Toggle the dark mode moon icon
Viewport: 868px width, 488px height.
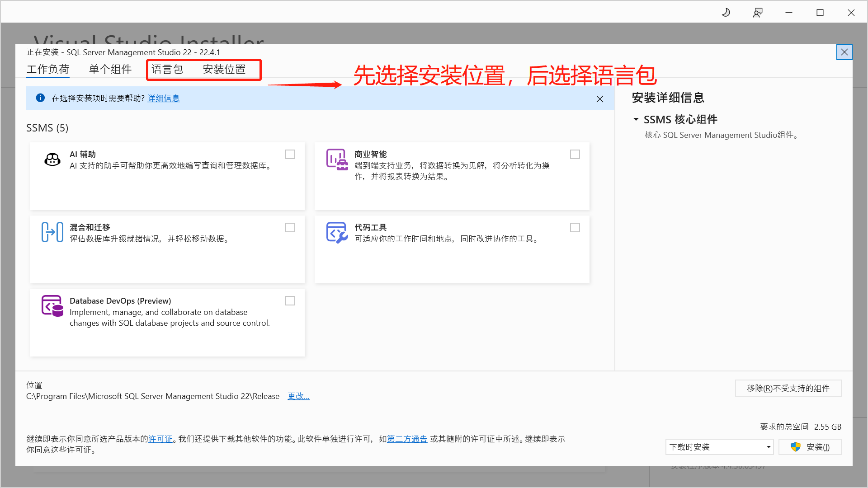(726, 13)
